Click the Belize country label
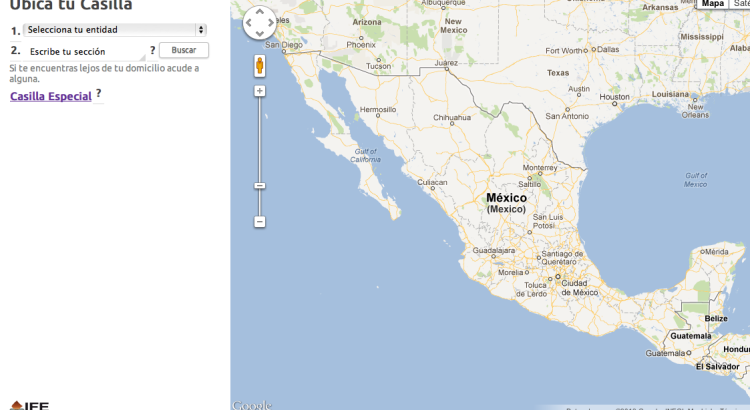Viewport: 750px width, 410px height. point(716,319)
